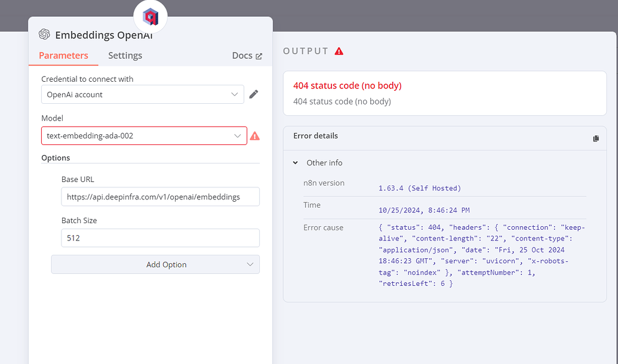Click the pencil icon to edit credentials

pyautogui.click(x=254, y=94)
